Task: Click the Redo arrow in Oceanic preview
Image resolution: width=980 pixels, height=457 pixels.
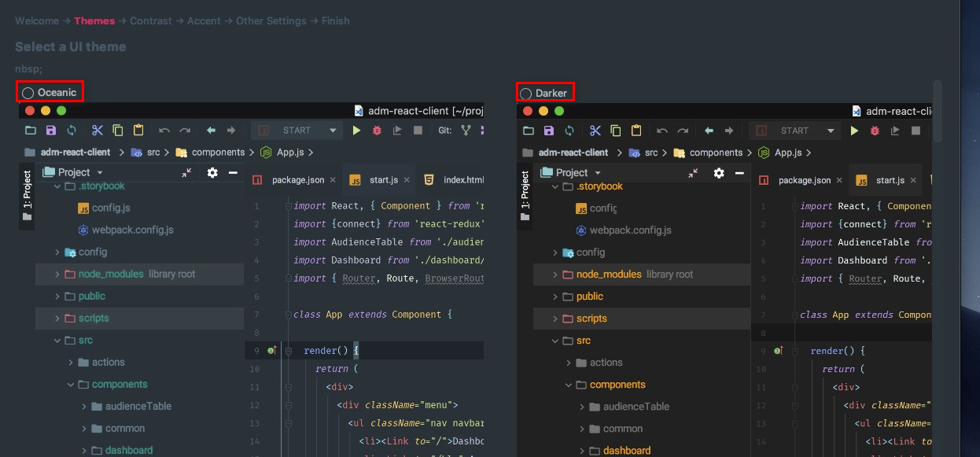Action: (x=185, y=131)
